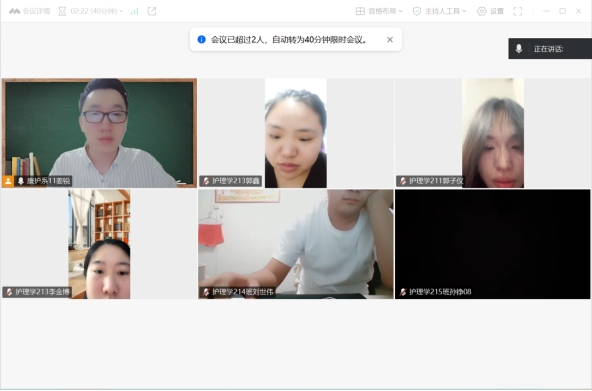
Task: Expand the 40分钟 timer dropdown arrow
Action: tap(121, 11)
